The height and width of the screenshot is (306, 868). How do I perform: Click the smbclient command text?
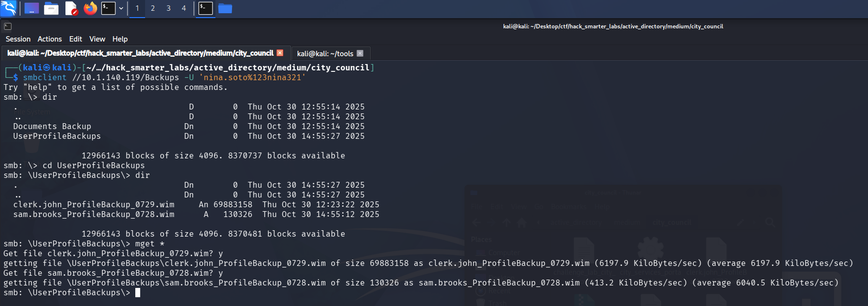[45, 77]
